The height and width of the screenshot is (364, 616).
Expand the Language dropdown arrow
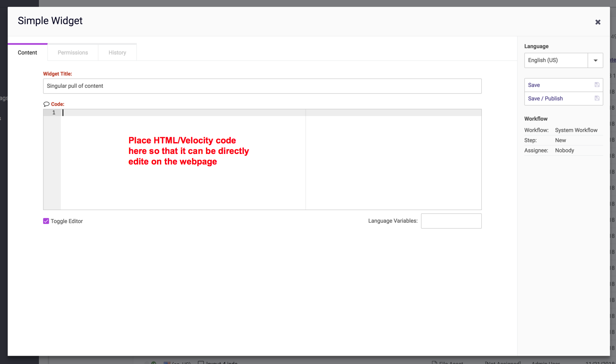tap(595, 60)
